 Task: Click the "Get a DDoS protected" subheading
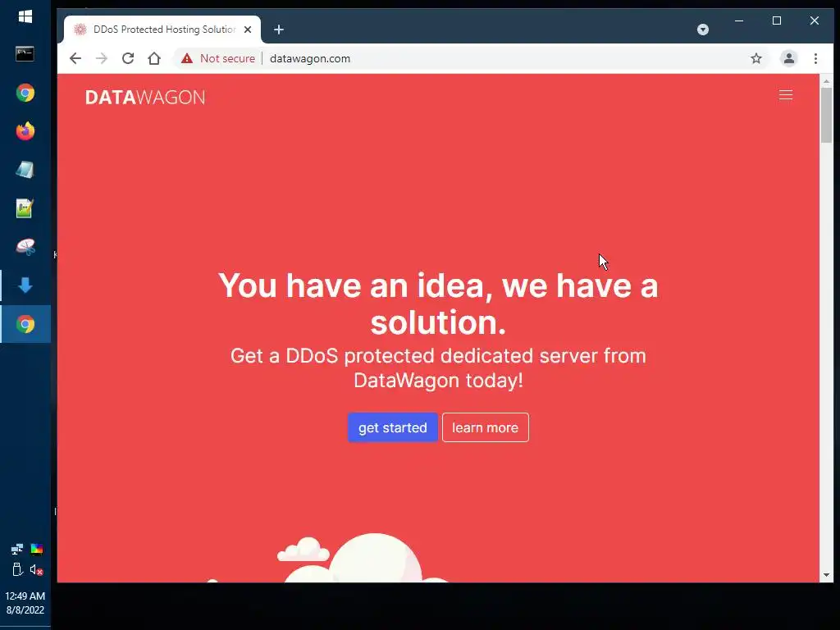pos(438,368)
